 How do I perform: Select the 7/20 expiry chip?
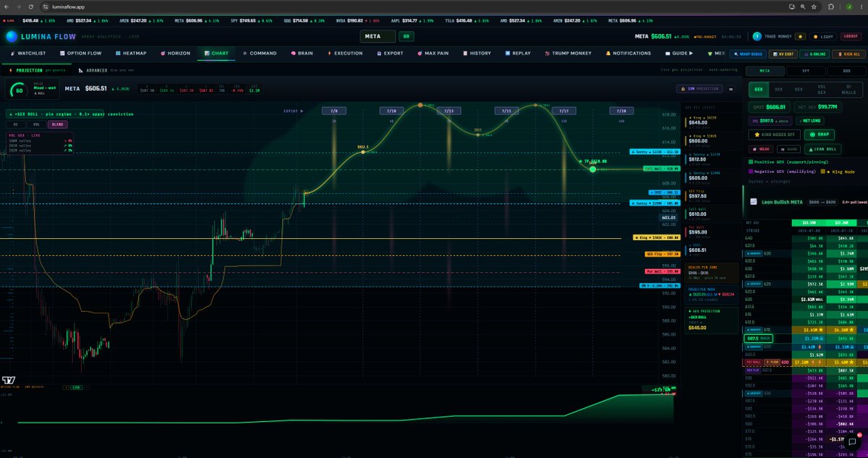tap(621, 111)
